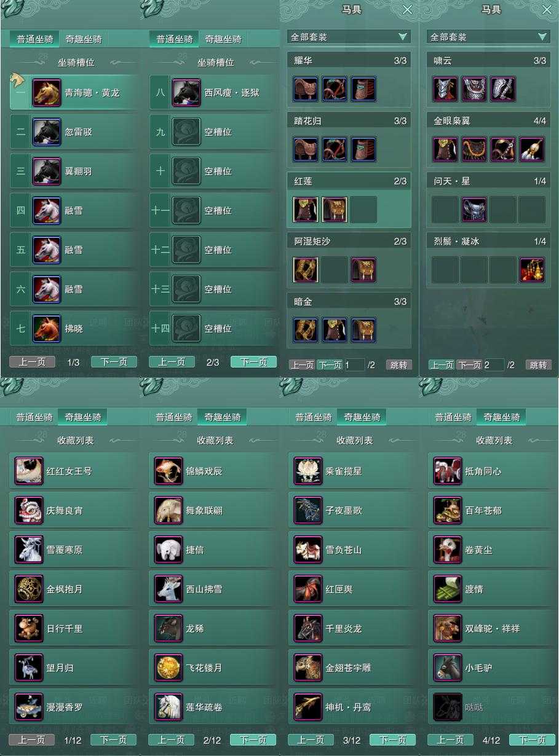Click the 千里炎龙 horse mount icon
The width and height of the screenshot is (559, 756).
pyautogui.click(x=308, y=629)
